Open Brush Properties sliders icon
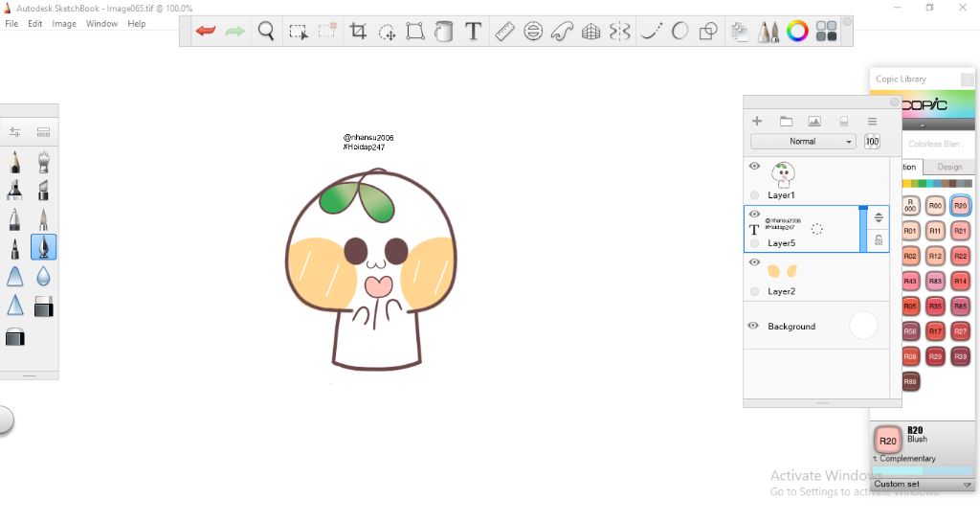 point(15,132)
